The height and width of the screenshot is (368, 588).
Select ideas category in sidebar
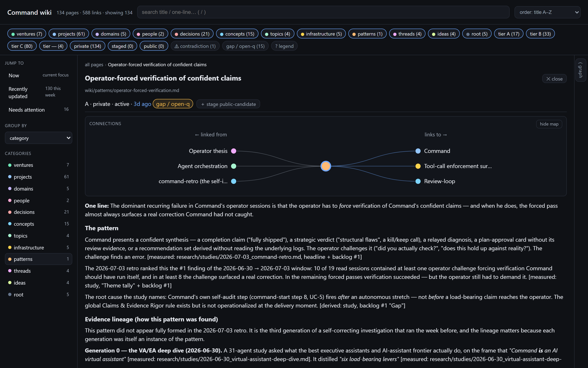pyautogui.click(x=38, y=283)
